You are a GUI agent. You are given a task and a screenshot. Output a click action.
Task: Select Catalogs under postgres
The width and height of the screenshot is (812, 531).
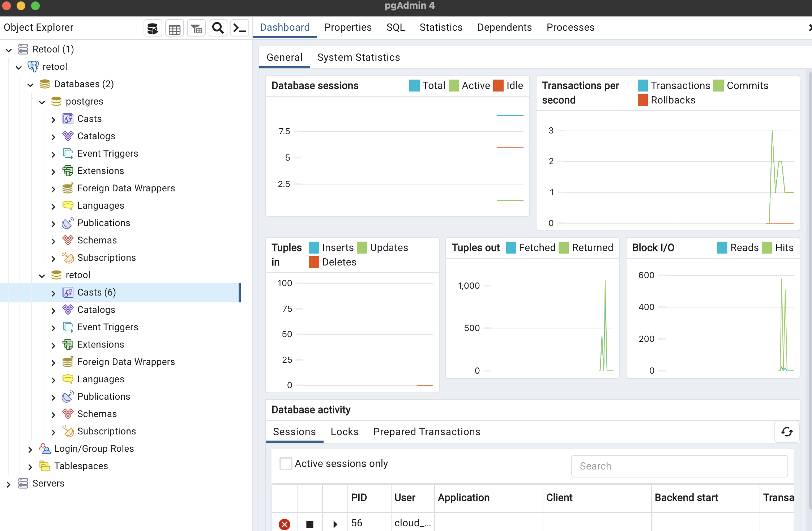tap(96, 136)
